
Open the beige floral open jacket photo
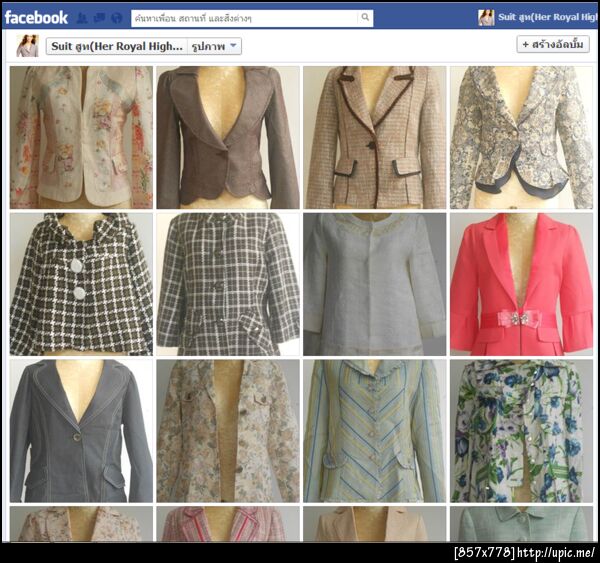coord(228,431)
